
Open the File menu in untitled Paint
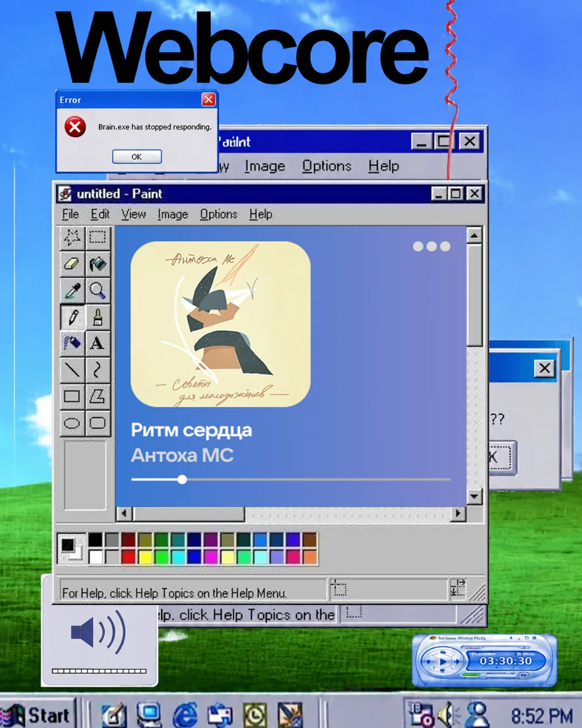(x=70, y=214)
